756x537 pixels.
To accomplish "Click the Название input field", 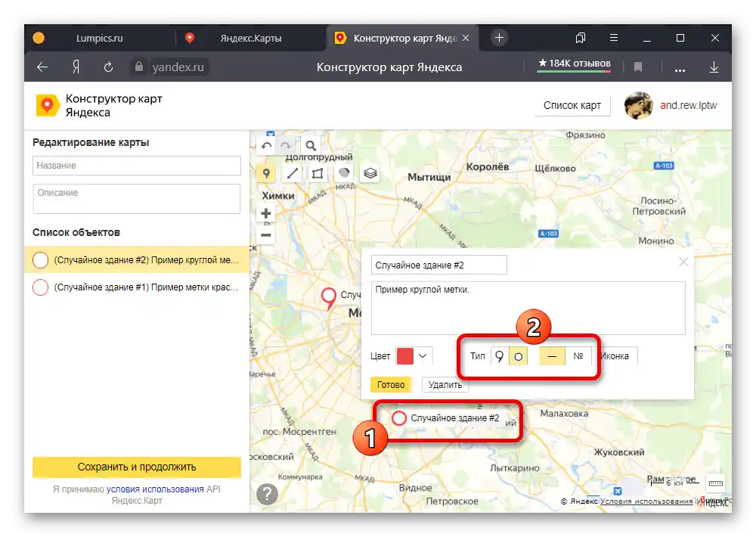I will [x=136, y=165].
